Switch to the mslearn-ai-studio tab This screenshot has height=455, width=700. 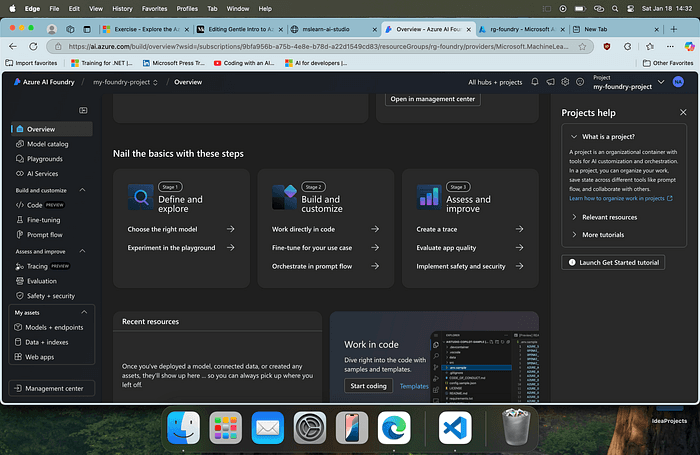pyautogui.click(x=333, y=29)
